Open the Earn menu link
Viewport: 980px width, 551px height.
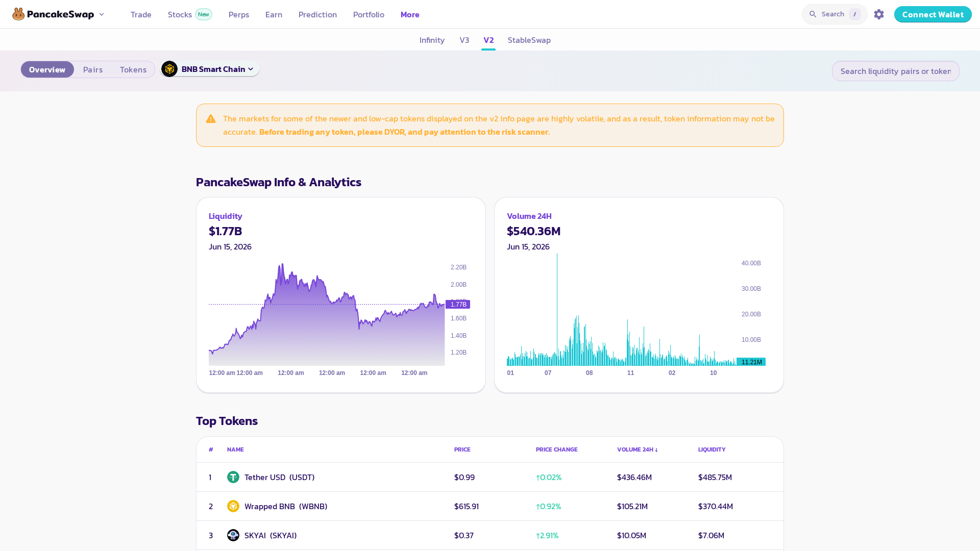coord(274,14)
